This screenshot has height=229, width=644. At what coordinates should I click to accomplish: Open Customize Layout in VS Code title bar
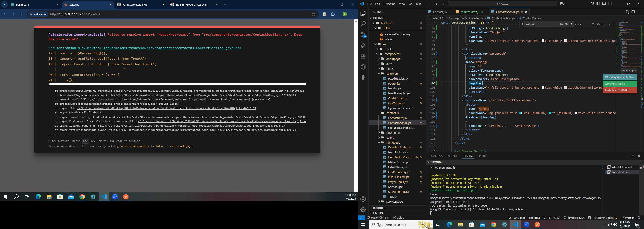tap(592, 4)
